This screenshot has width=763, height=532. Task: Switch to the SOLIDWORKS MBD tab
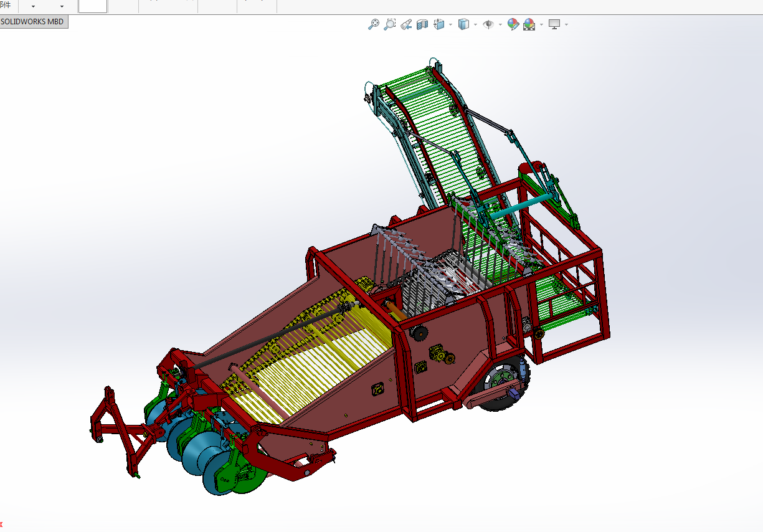click(x=32, y=21)
